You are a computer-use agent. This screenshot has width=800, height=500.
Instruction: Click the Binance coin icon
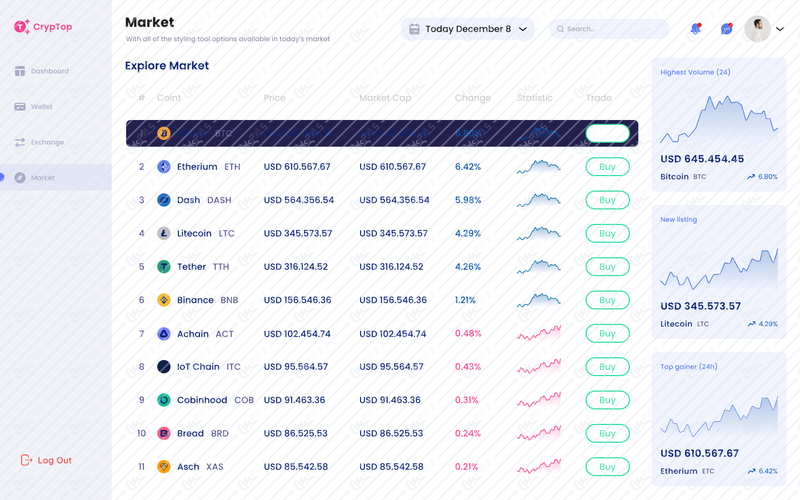pos(164,300)
